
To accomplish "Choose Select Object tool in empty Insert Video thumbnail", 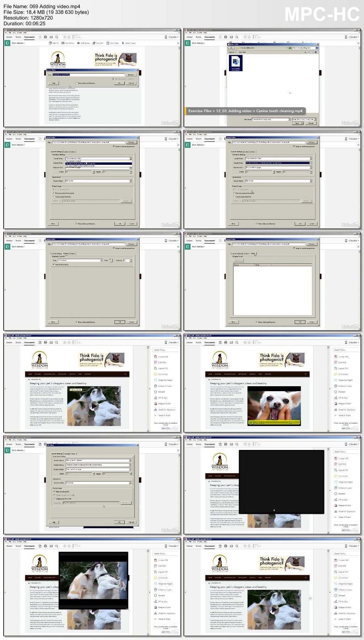I will tap(129, 43).
